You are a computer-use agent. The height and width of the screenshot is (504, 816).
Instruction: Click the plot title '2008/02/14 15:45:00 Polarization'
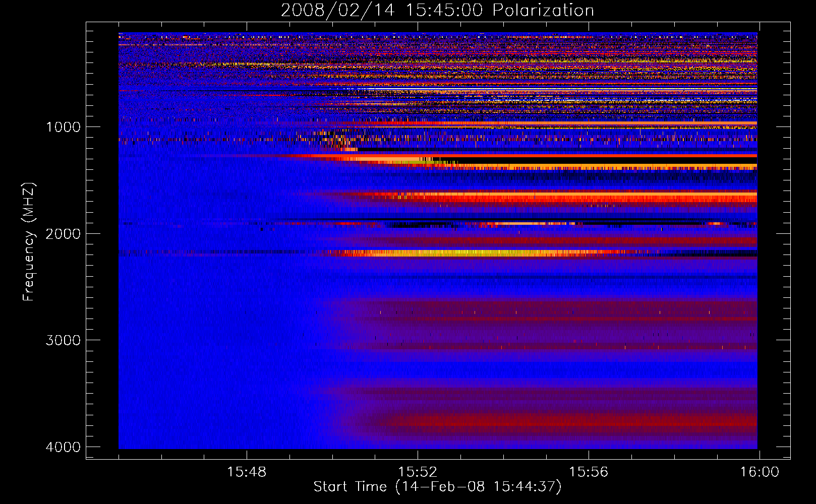pos(437,10)
